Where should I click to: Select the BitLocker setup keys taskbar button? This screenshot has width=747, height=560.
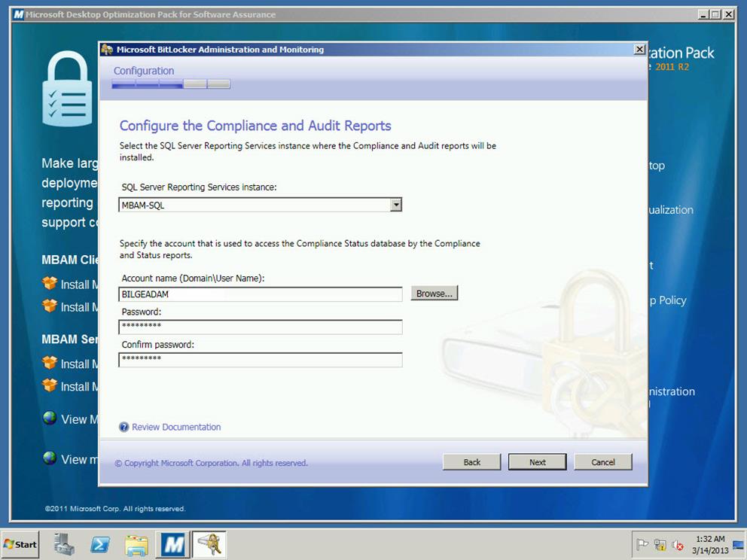pos(209,544)
